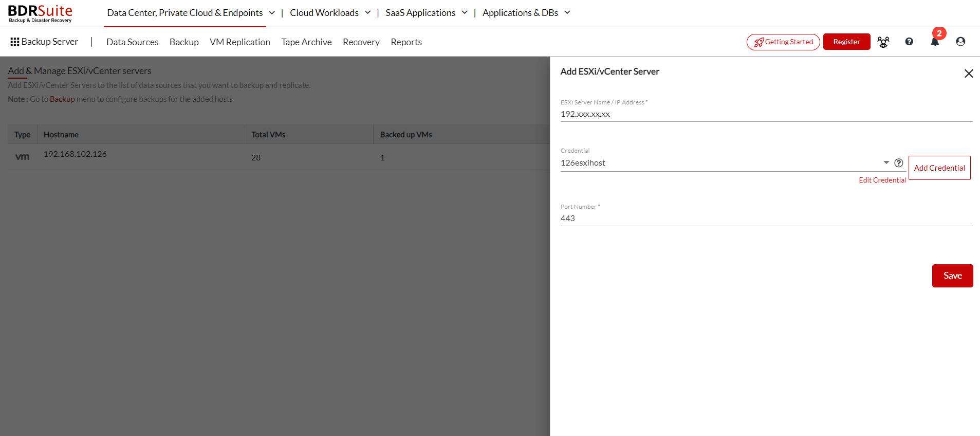Open Backup menu in navigation bar
Screen dimensions: 980x436
[x=184, y=42]
